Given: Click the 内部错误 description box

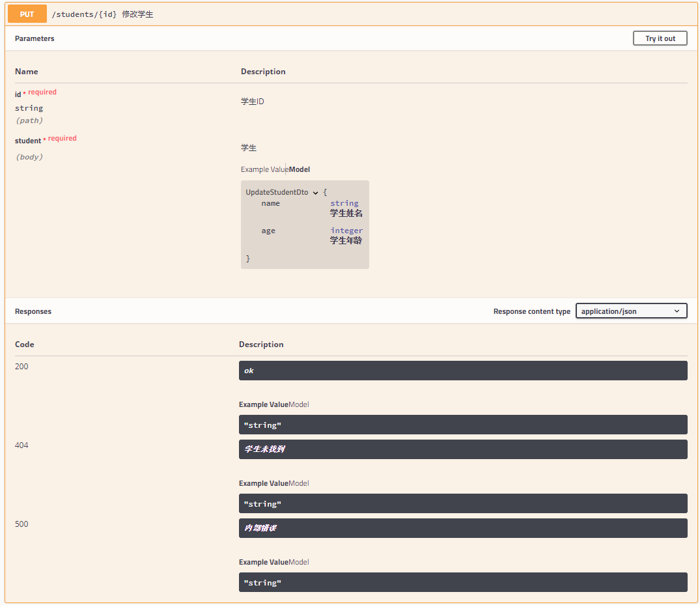Looking at the screenshot, I should (x=463, y=528).
